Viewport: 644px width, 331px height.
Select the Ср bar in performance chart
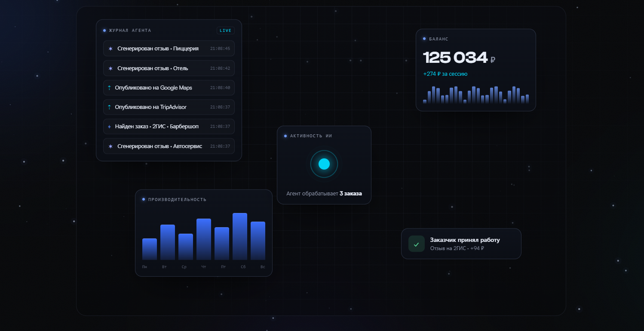[186, 247]
